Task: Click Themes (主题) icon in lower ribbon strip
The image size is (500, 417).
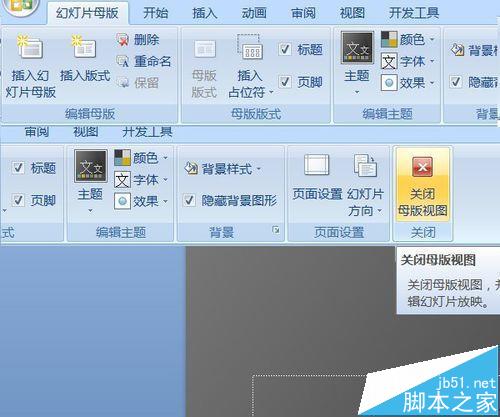Action: (91, 166)
